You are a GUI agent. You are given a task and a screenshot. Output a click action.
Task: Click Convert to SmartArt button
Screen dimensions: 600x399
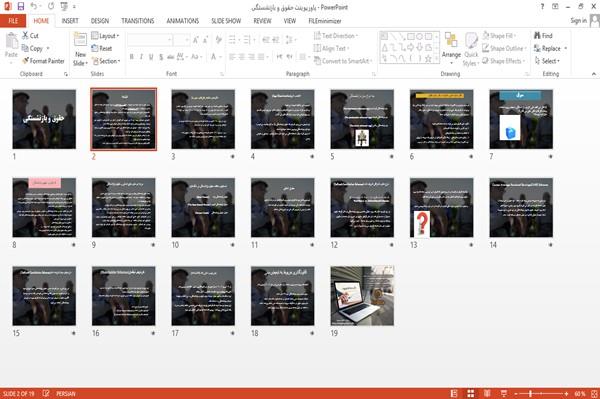(343, 61)
